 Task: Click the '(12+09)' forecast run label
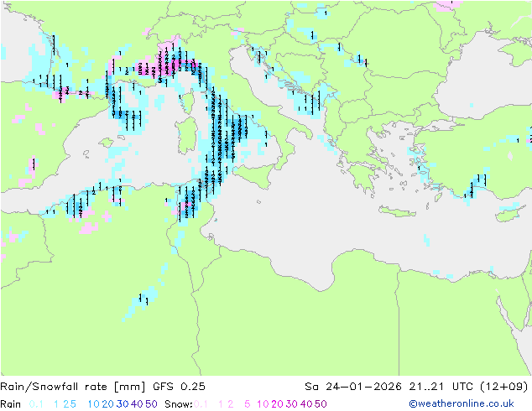504,387
